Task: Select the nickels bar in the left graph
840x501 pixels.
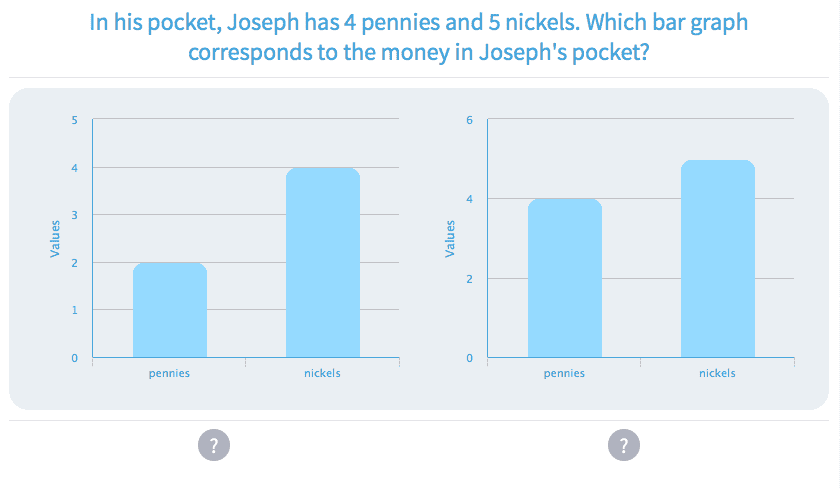Action: 322,263
